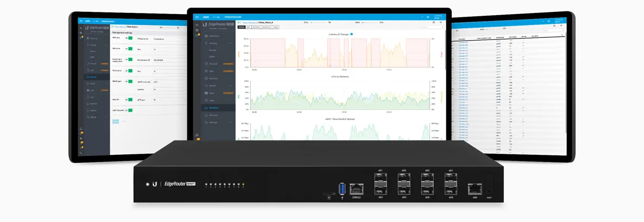The height and width of the screenshot is (222, 644).
Task: Toggle the SSH server switch on the left screen
Action: click(x=128, y=48)
